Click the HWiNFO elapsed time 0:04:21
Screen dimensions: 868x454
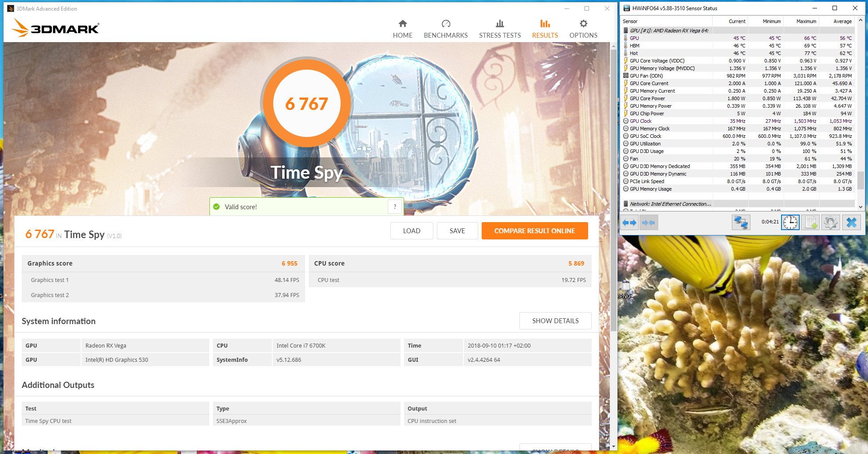(x=770, y=222)
